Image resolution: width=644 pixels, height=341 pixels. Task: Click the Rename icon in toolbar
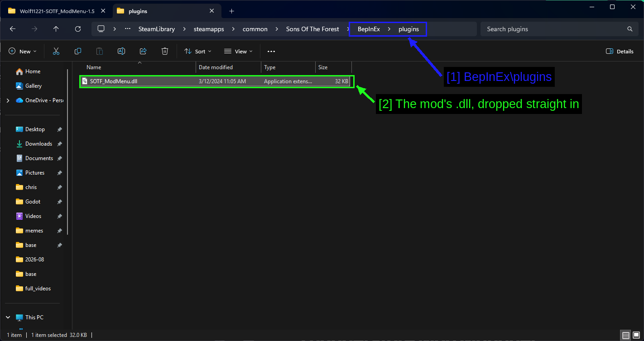click(121, 51)
